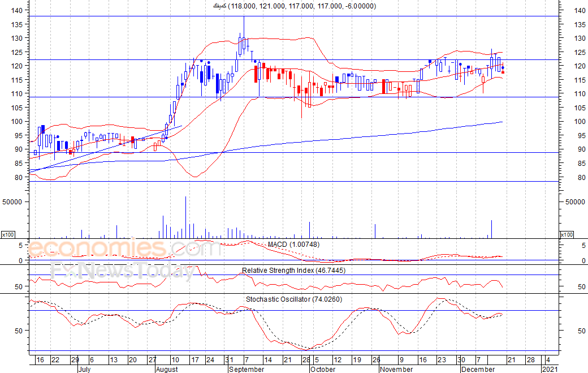Click the date label 9 in November
The image size is (588, 373).
click(x=401, y=360)
